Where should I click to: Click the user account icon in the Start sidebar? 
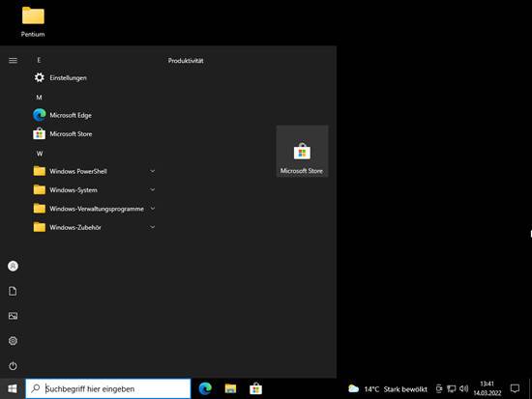pyautogui.click(x=13, y=266)
